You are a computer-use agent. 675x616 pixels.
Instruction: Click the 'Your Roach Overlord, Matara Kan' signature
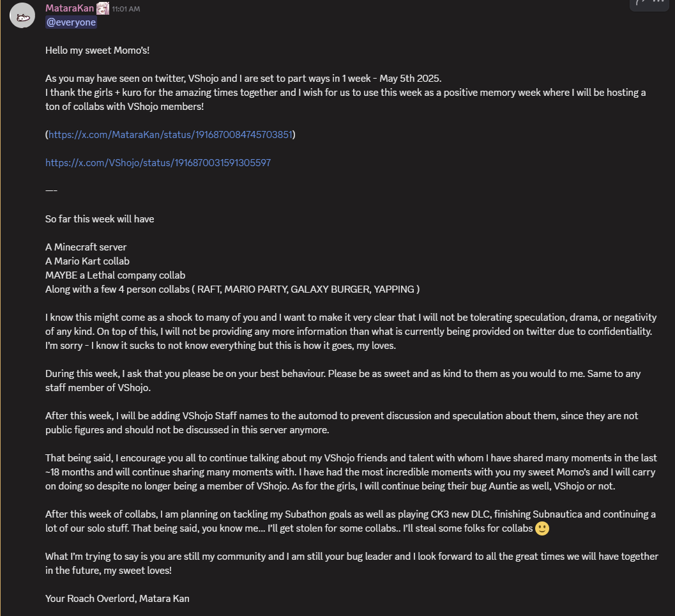[x=117, y=599]
